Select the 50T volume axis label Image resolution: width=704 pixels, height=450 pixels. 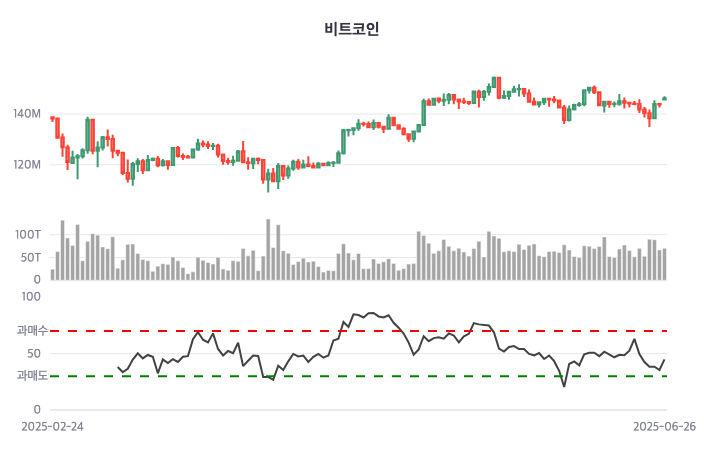point(30,257)
